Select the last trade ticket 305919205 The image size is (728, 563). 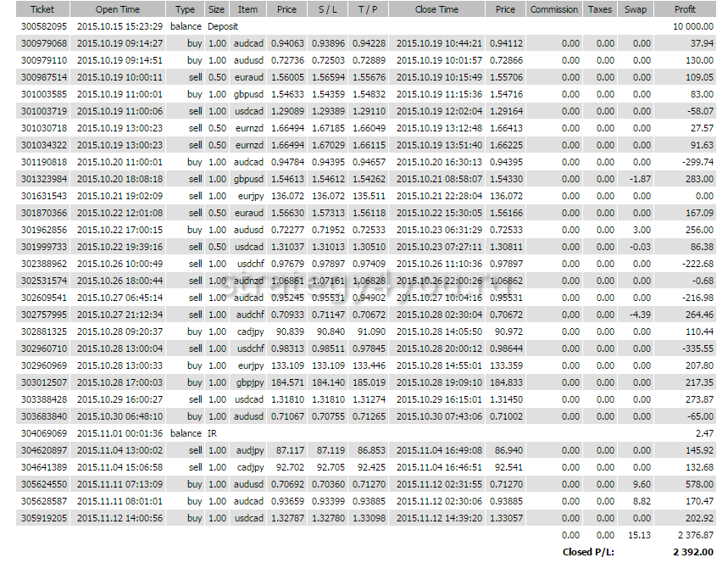[43, 517]
